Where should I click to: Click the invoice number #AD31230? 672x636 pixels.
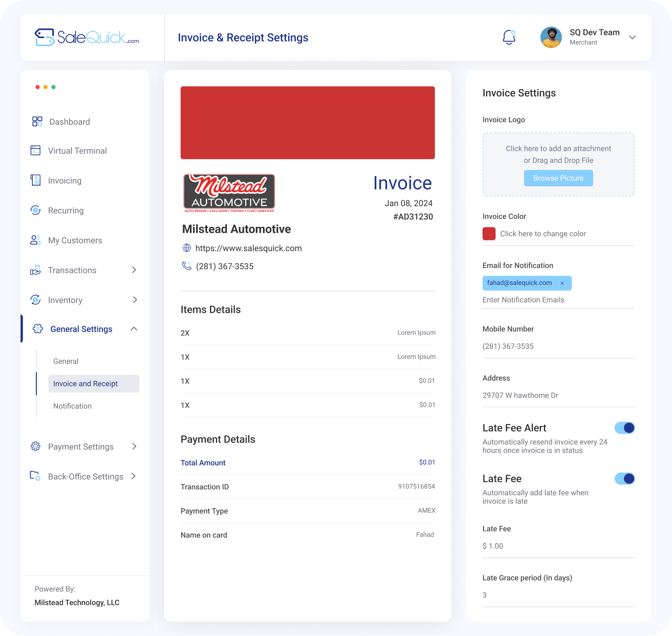(413, 217)
